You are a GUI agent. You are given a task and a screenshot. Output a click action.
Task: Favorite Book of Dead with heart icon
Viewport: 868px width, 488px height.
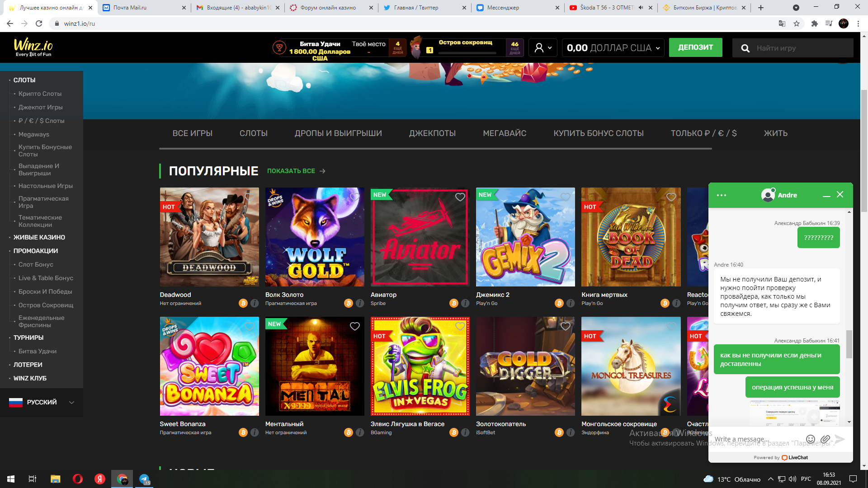[x=671, y=197]
